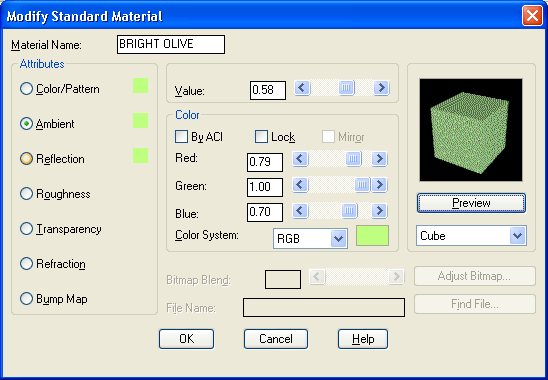This screenshot has height=380, width=548.
Task: Click the Red field showing 0.79
Action: [265, 162]
